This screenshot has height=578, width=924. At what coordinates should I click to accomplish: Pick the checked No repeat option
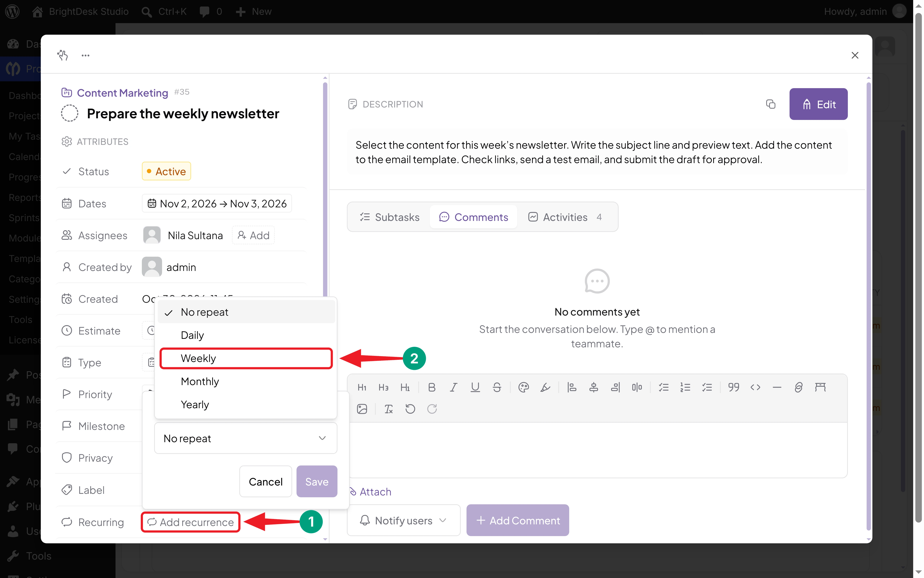pyautogui.click(x=246, y=312)
